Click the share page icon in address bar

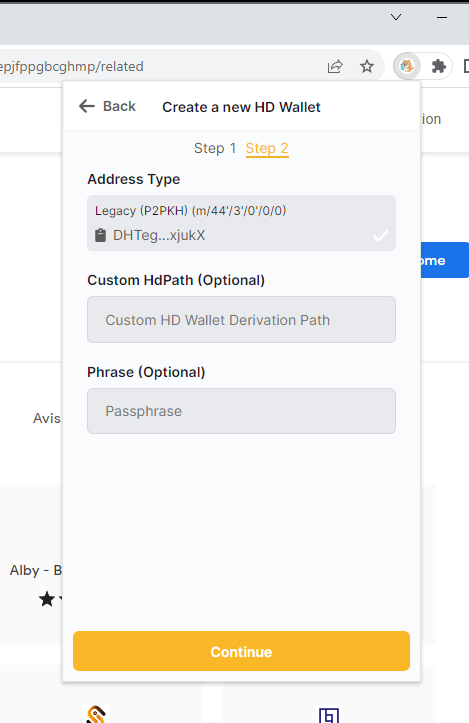pos(335,67)
